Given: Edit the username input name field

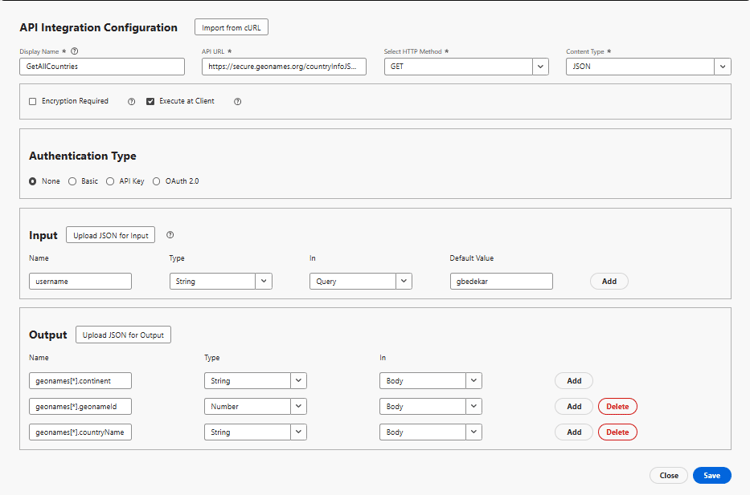Looking at the screenshot, I should click(80, 281).
